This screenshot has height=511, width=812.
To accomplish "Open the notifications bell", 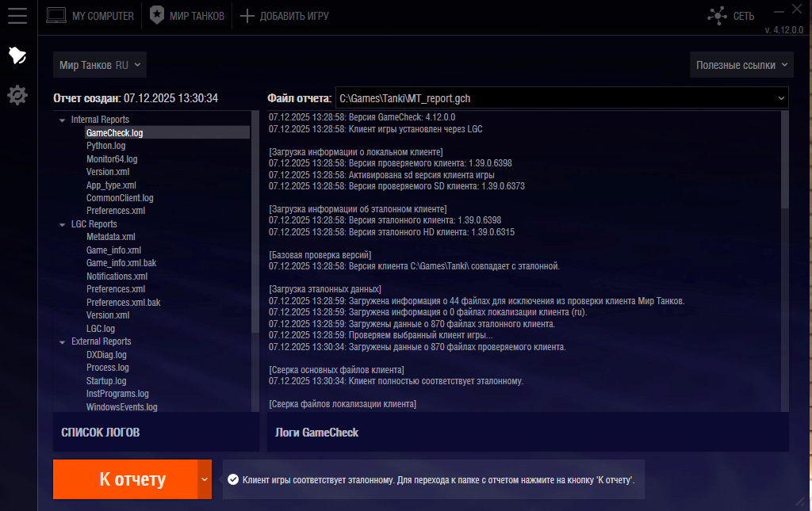I will point(17,55).
